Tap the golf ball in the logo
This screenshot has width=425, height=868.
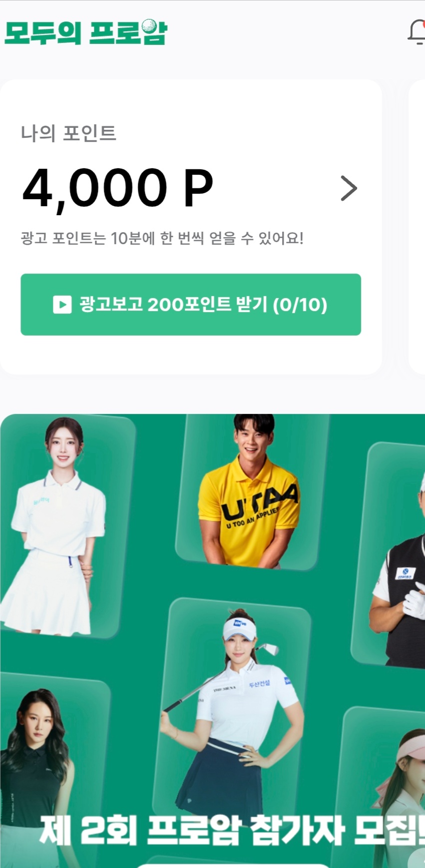click(x=149, y=26)
